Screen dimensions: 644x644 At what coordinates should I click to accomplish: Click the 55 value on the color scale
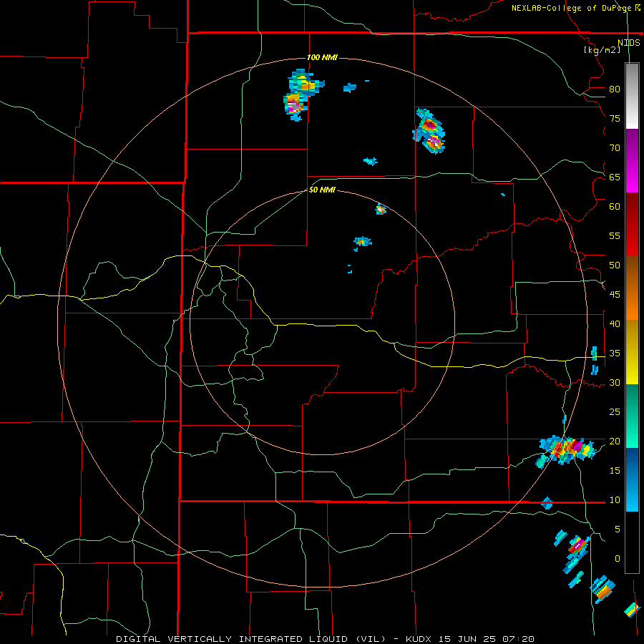615,235
